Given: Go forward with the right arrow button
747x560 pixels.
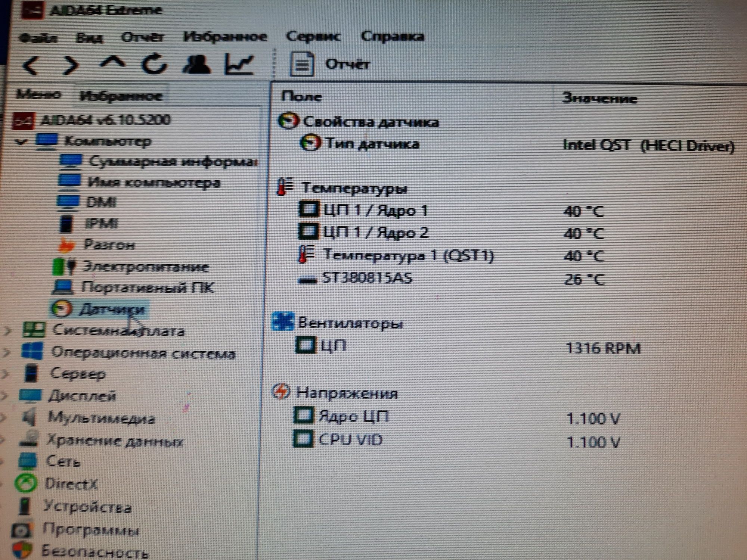Looking at the screenshot, I should [x=71, y=66].
